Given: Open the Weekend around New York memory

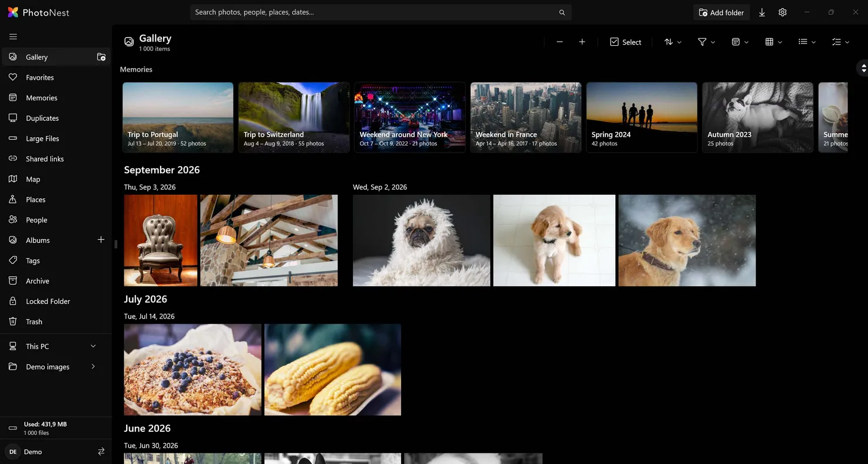Looking at the screenshot, I should pos(410,117).
